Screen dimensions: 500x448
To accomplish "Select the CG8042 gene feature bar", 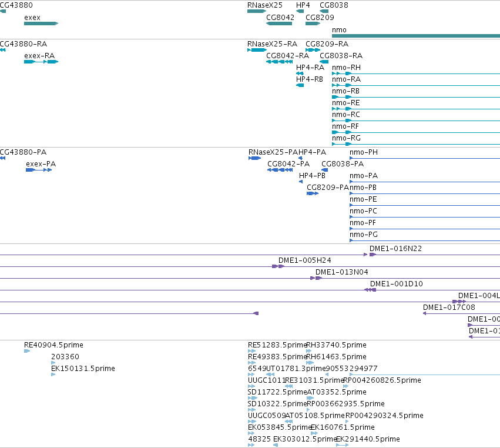I will pyautogui.click(x=279, y=24).
